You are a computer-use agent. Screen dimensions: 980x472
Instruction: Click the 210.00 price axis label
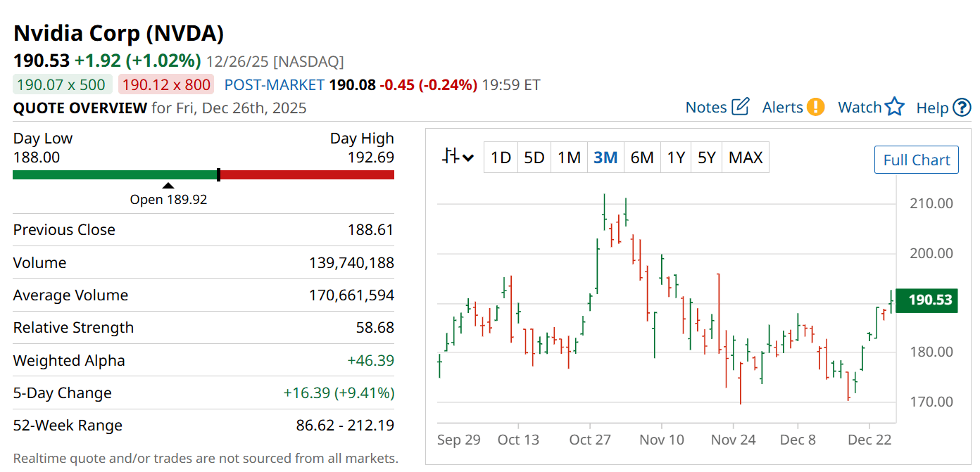click(931, 203)
